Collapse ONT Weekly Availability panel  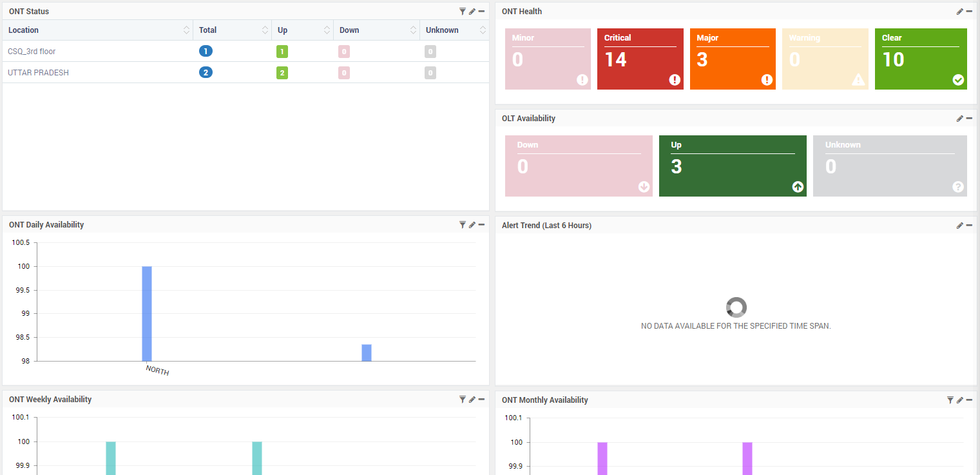(481, 399)
